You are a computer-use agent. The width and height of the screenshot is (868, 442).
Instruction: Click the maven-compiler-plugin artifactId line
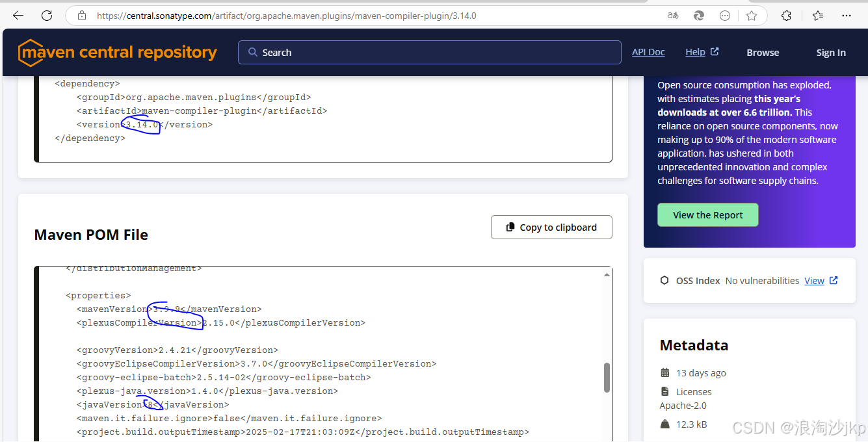[202, 111]
